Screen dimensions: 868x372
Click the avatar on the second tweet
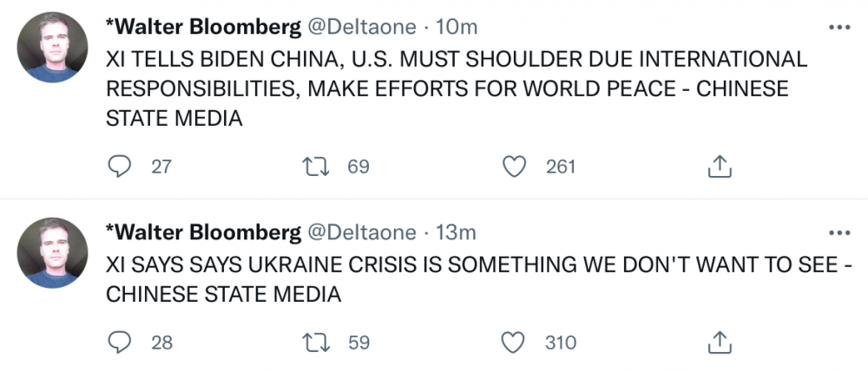tap(54, 252)
